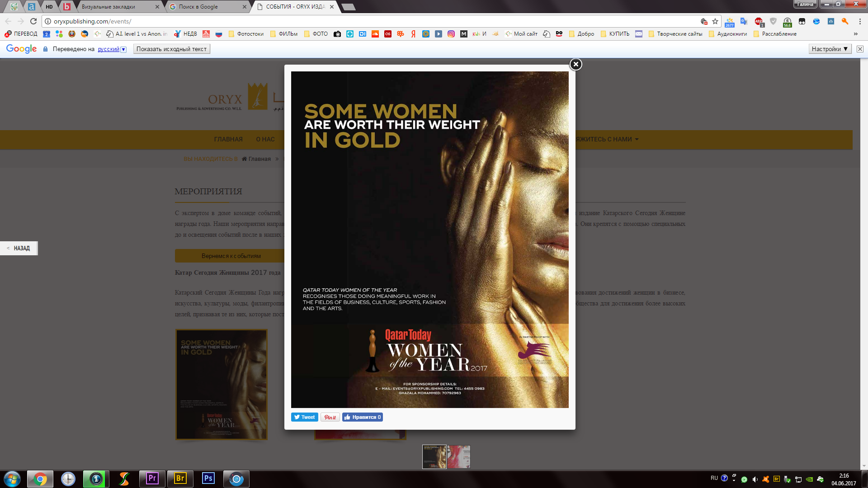Close the Google Translate bar
The height and width of the screenshot is (488, 868).
pyautogui.click(x=860, y=49)
